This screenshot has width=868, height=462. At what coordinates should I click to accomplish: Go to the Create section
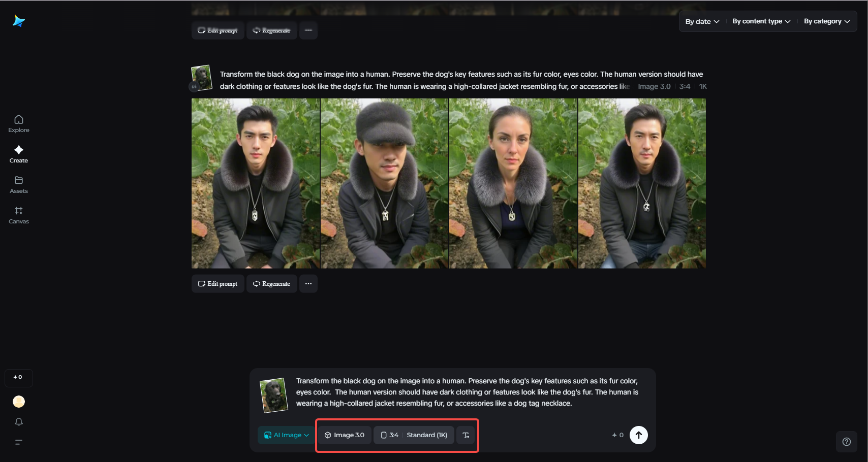pyautogui.click(x=19, y=154)
